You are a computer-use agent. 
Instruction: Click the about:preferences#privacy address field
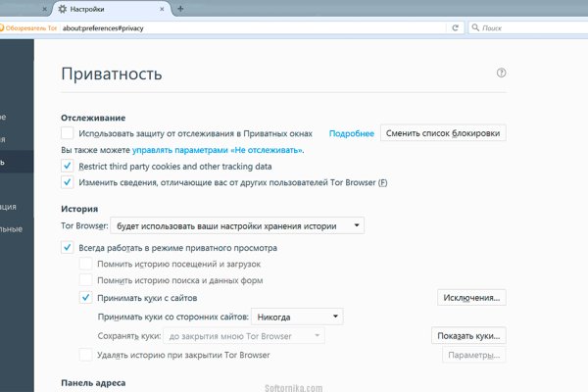pos(245,28)
